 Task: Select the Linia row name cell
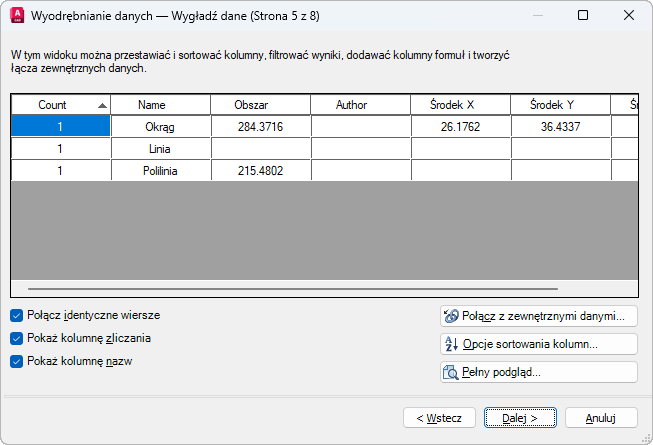pyautogui.click(x=160, y=149)
